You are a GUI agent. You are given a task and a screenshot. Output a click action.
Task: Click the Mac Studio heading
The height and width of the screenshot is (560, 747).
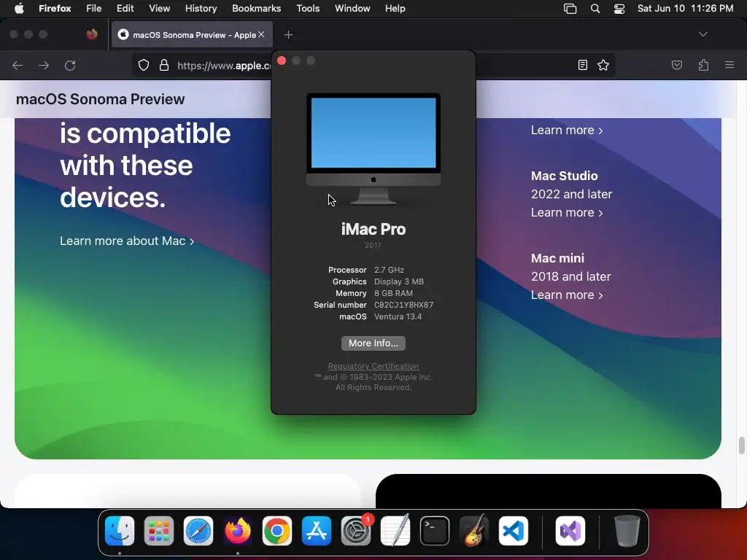pos(564,176)
